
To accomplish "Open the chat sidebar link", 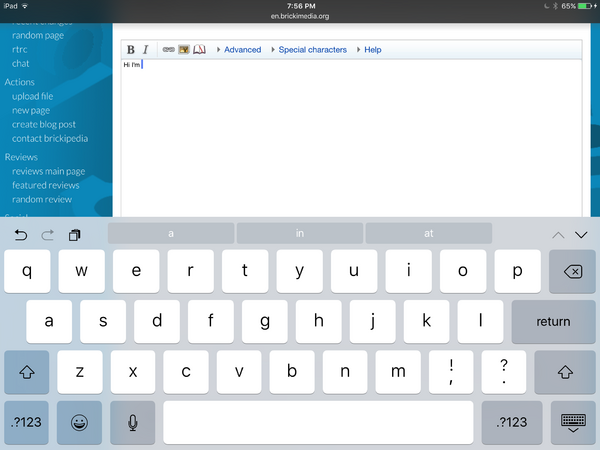I will tap(21, 64).
